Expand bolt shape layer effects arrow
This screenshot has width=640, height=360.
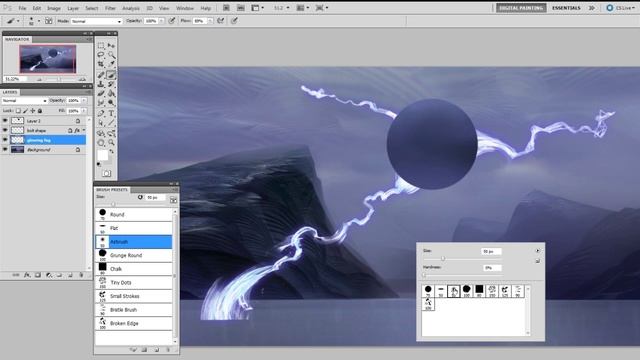84,130
